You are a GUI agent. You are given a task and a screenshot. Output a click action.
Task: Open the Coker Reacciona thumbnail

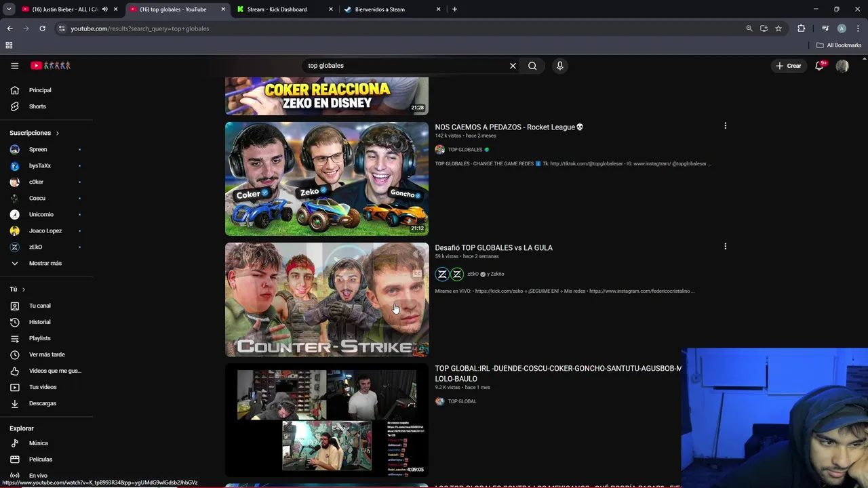point(327,96)
